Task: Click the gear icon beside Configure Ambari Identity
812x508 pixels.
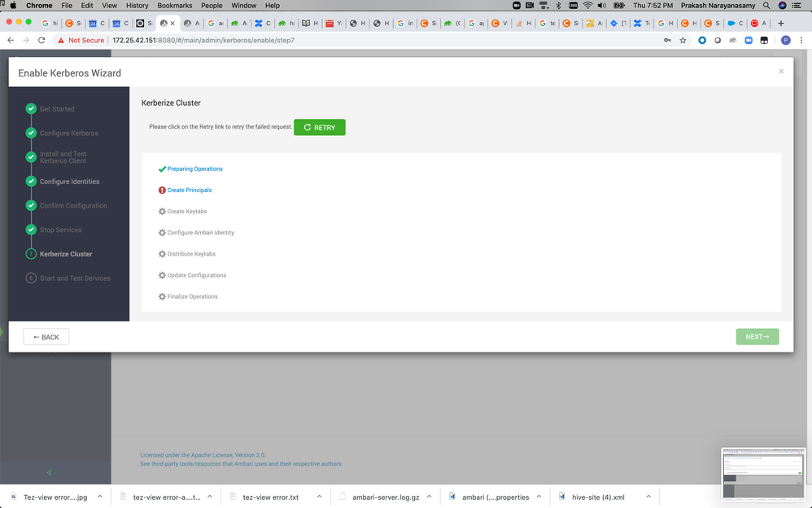Action: [162, 233]
